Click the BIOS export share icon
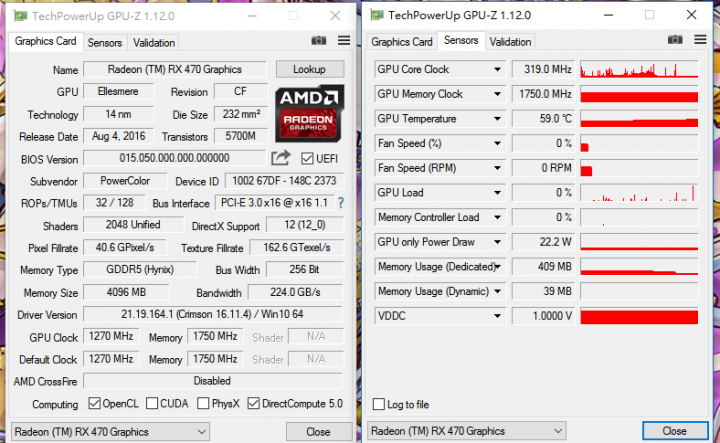Viewport: 720px width, 443px height. tap(281, 158)
